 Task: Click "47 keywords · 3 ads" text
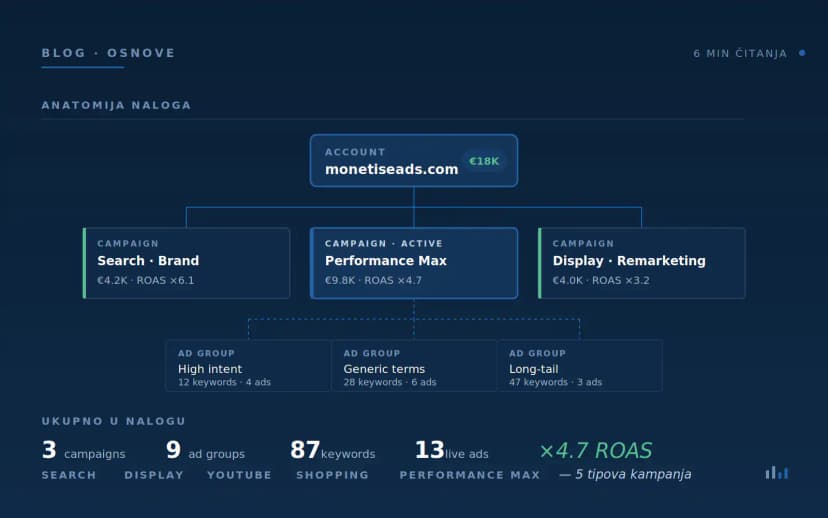tap(556, 382)
